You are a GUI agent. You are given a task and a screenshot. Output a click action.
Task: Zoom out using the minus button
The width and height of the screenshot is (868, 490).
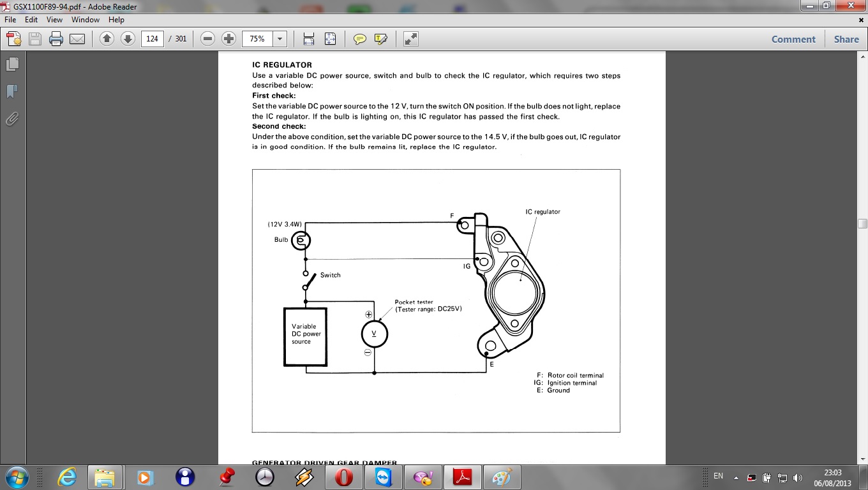207,39
